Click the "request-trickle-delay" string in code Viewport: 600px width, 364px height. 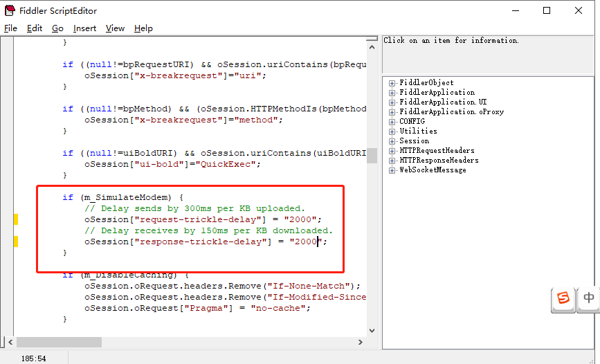point(200,219)
